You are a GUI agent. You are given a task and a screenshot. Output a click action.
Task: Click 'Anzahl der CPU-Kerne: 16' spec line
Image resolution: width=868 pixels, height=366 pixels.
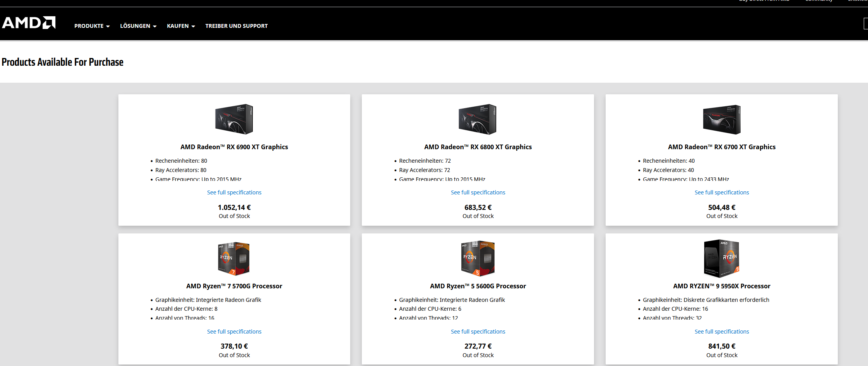[675, 309]
